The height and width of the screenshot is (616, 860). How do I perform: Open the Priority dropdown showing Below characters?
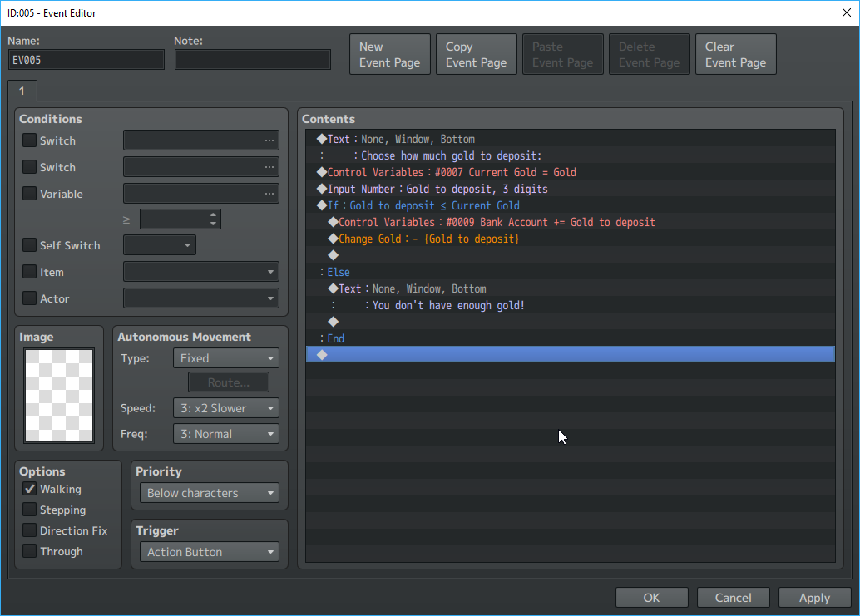click(210, 493)
